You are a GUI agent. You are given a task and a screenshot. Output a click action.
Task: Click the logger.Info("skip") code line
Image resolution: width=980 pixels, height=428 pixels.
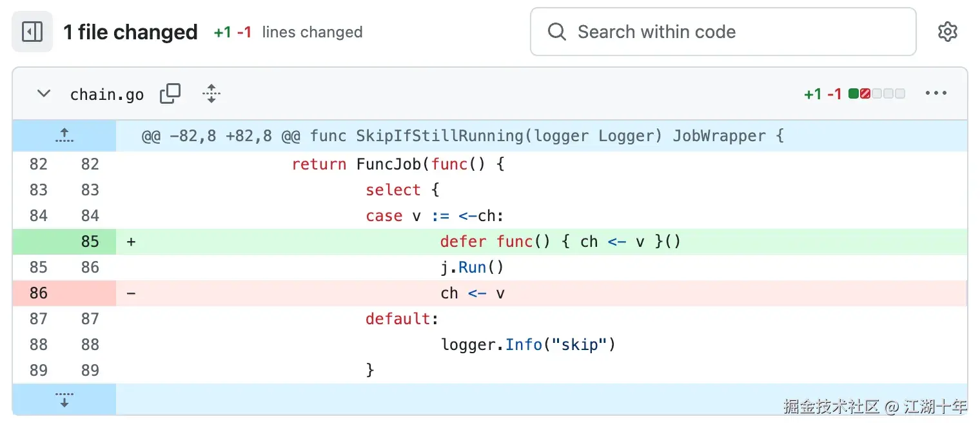coord(528,345)
